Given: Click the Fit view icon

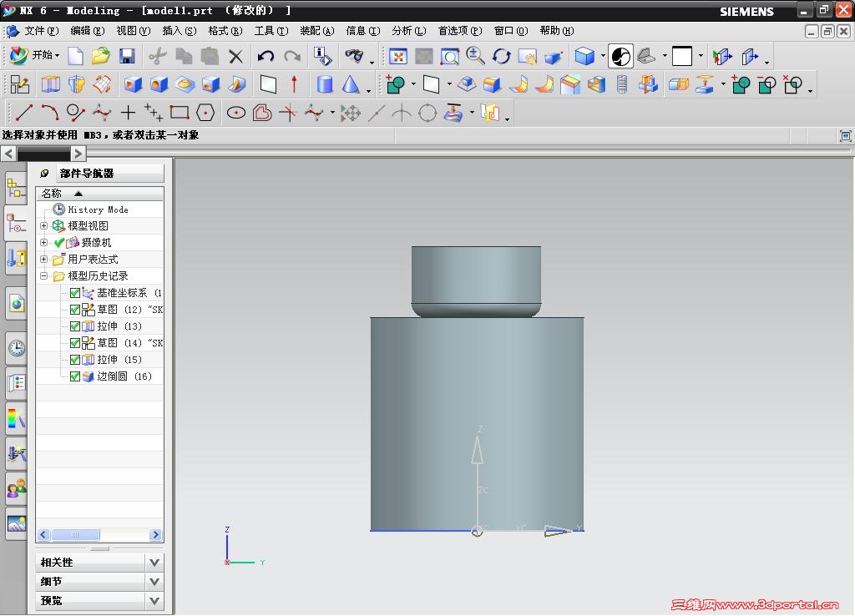Looking at the screenshot, I should (398, 57).
